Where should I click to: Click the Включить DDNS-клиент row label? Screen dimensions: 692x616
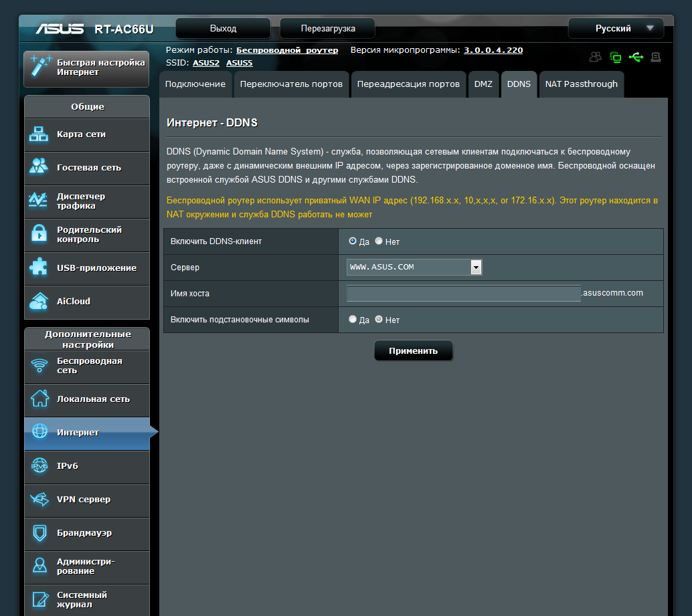pyautogui.click(x=215, y=241)
